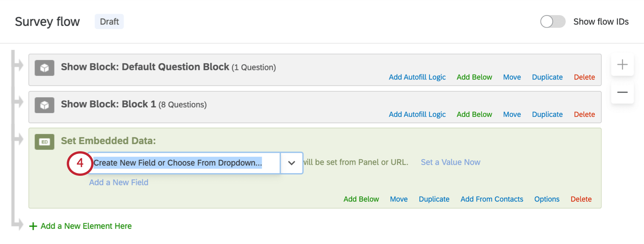Viewport: 644px width, 244px height.
Task: Click Add a New Element Here
Action: (x=86, y=226)
